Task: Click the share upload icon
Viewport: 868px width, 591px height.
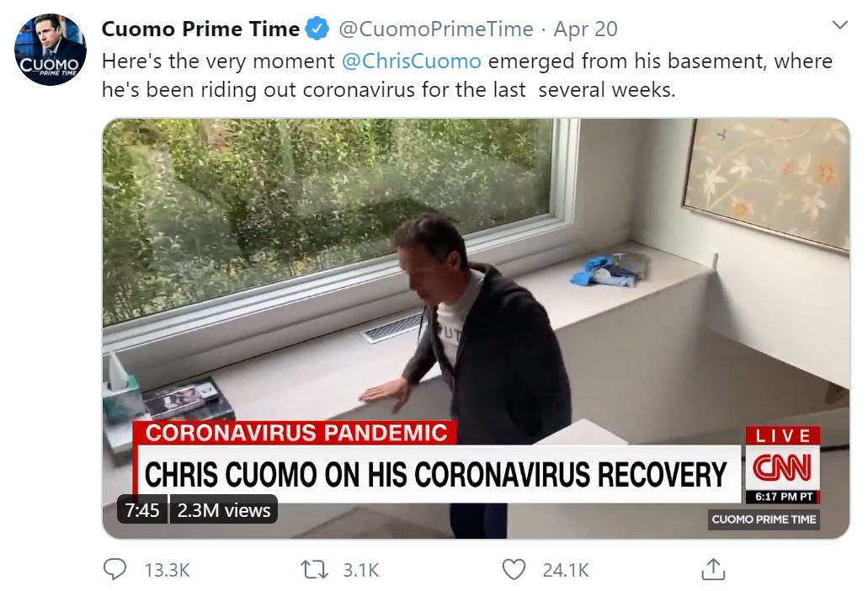Action: [714, 569]
